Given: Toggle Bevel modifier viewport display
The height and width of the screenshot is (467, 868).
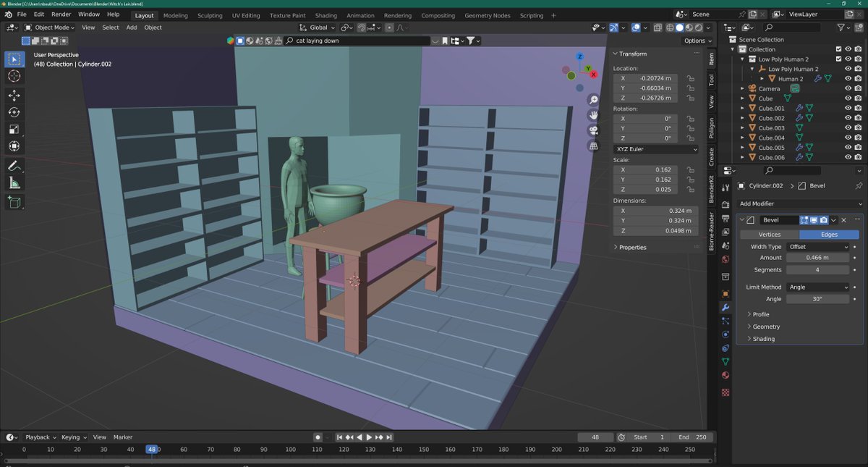Looking at the screenshot, I should tap(814, 220).
